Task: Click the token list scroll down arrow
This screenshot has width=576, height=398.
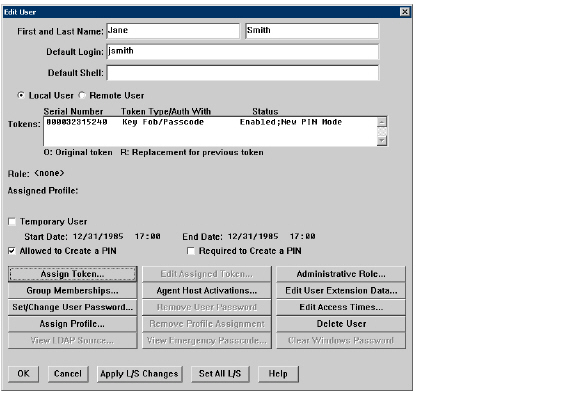Action: pyautogui.click(x=382, y=140)
